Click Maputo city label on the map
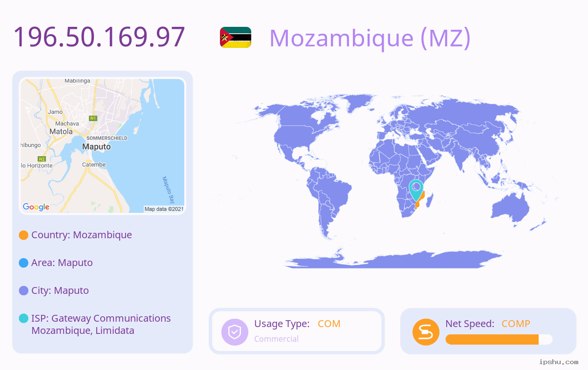 [x=96, y=146]
